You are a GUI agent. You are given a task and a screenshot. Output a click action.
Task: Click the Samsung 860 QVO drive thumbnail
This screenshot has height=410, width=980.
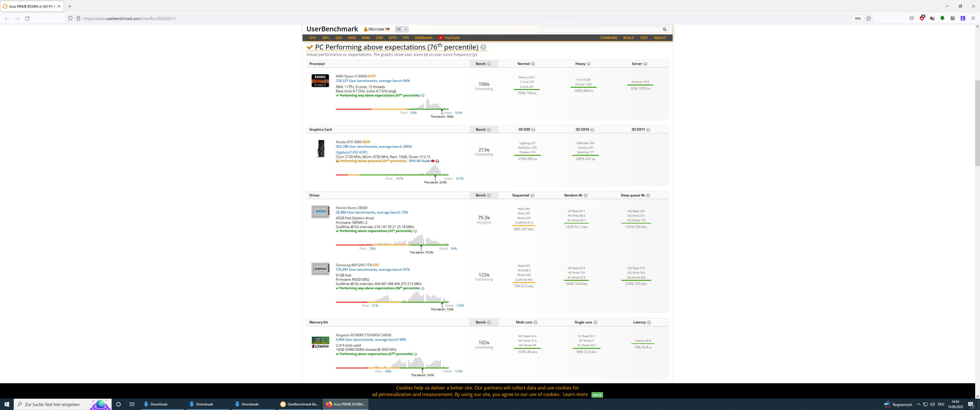tap(320, 269)
